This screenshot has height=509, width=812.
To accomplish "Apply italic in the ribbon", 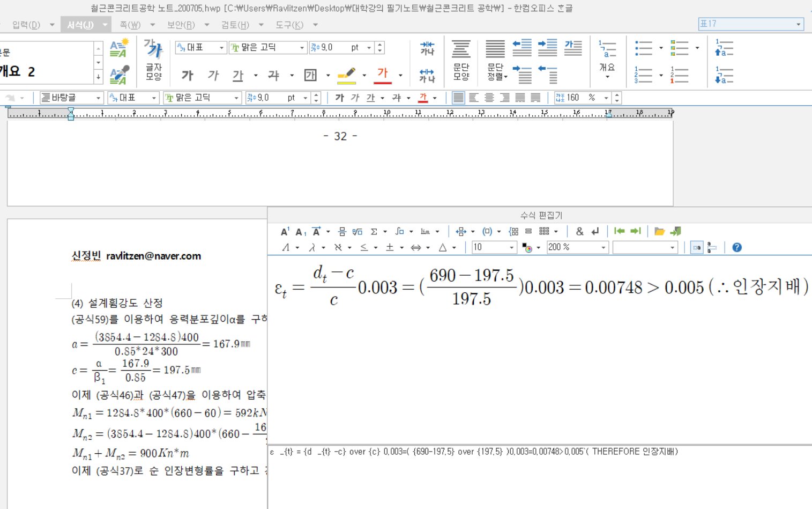I will coord(213,76).
